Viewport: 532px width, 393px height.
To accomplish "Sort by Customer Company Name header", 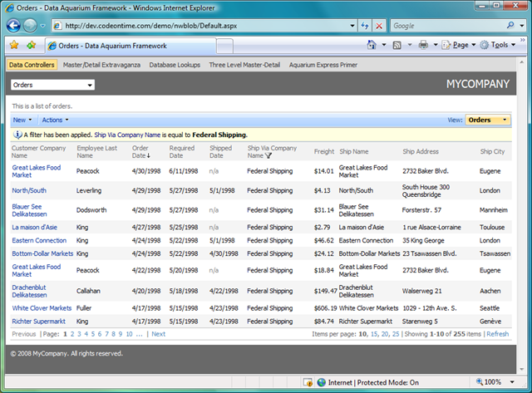I will (x=39, y=151).
